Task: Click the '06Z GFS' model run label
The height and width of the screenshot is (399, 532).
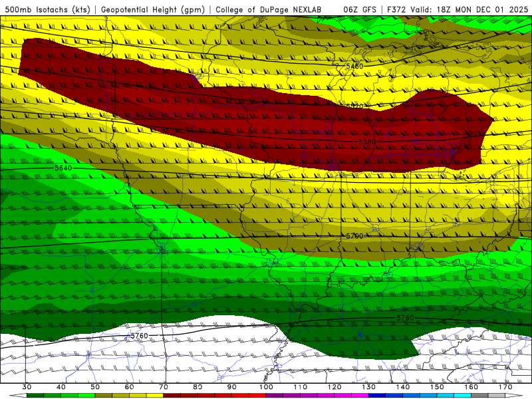Action: point(360,9)
